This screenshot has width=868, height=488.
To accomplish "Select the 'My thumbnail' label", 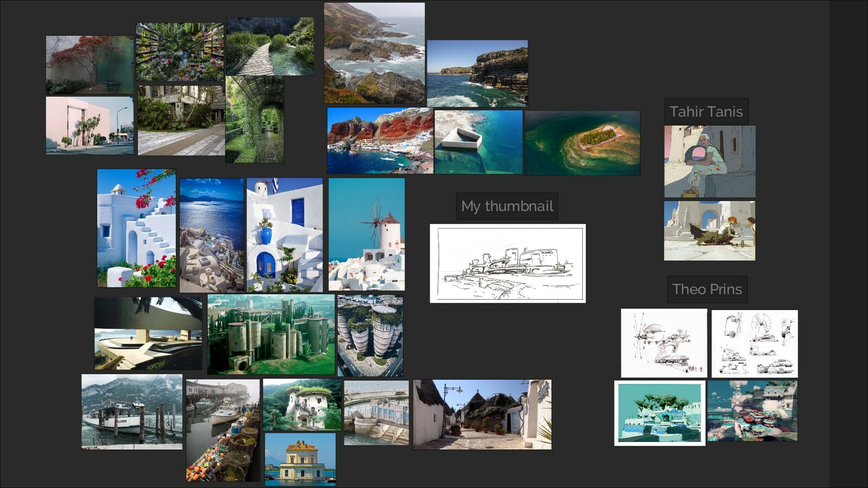I will 507,206.
